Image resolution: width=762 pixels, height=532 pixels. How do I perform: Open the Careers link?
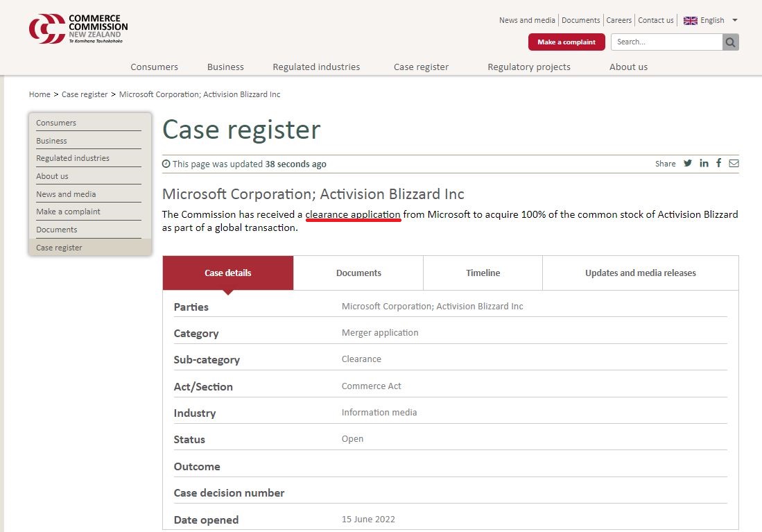coord(618,20)
